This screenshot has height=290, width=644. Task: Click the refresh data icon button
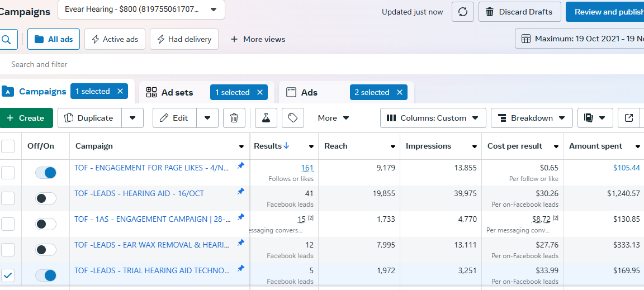[x=463, y=12]
